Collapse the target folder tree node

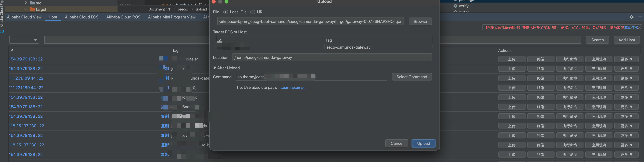26,9
